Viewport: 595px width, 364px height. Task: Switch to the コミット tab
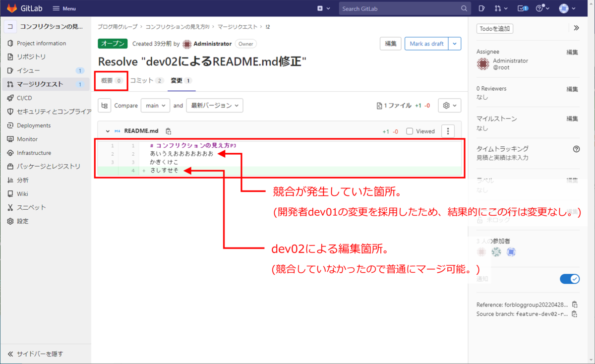click(x=147, y=80)
